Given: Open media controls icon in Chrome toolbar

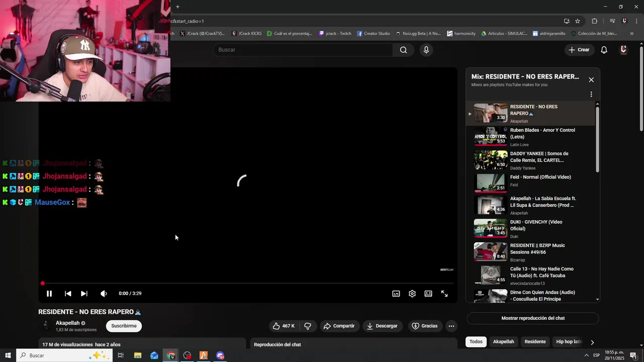Looking at the screenshot, I should [x=612, y=21].
